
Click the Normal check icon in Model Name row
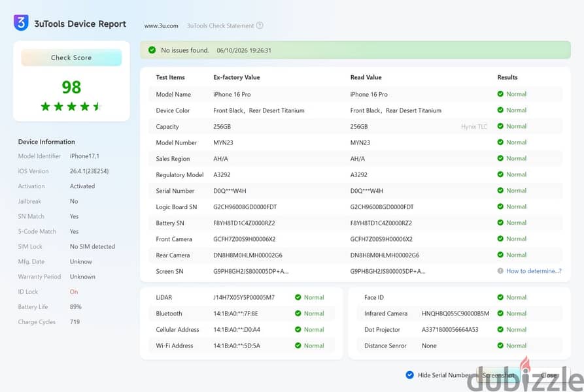pyautogui.click(x=500, y=93)
